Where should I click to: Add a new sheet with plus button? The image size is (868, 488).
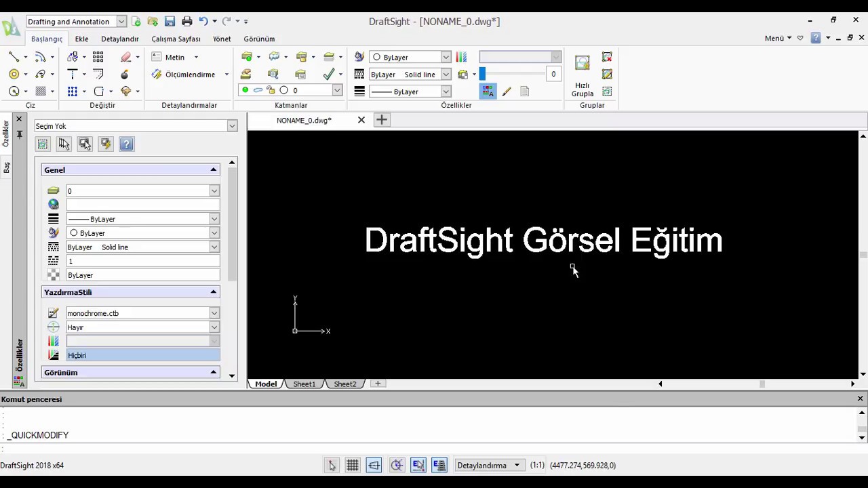click(378, 384)
